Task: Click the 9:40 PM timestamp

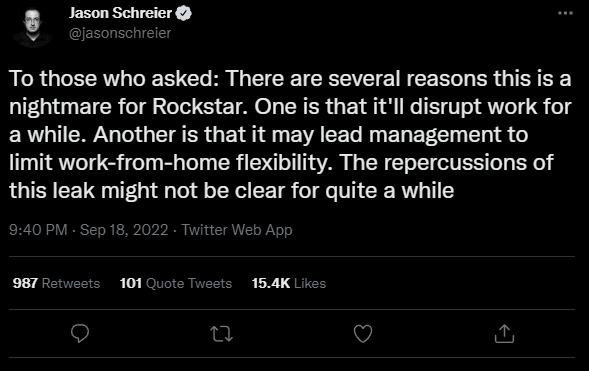Action: tap(38, 230)
